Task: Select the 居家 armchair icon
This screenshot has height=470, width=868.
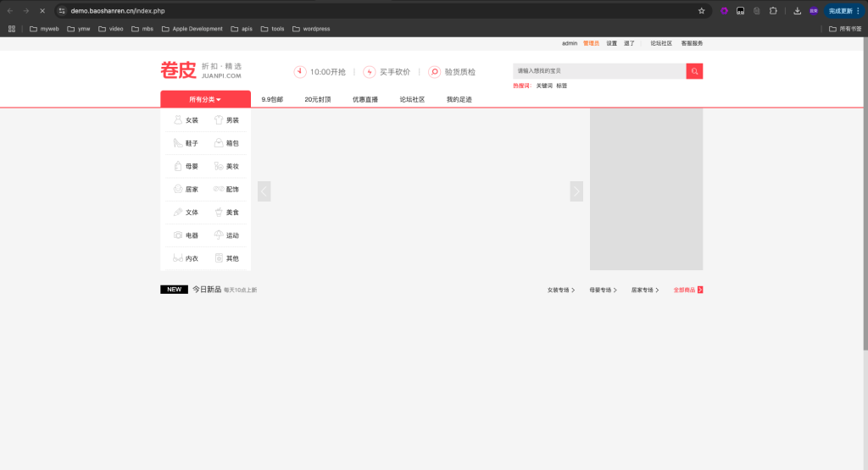Action: [x=178, y=189]
